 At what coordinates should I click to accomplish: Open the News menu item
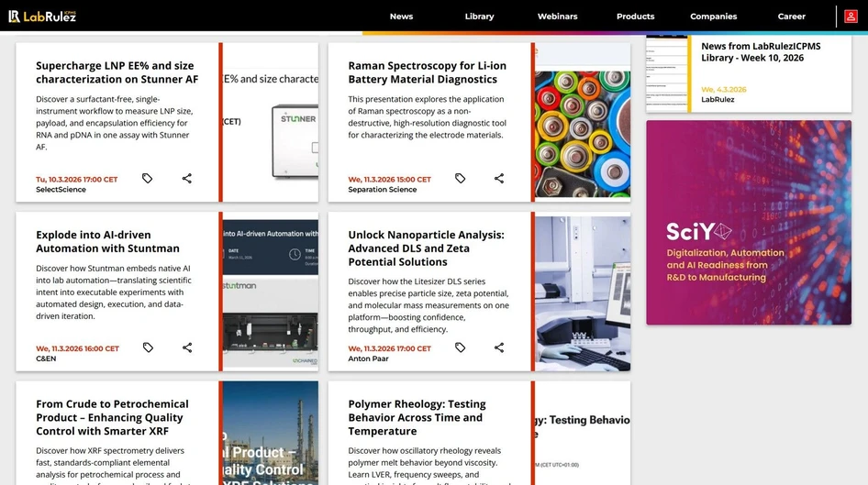(401, 16)
